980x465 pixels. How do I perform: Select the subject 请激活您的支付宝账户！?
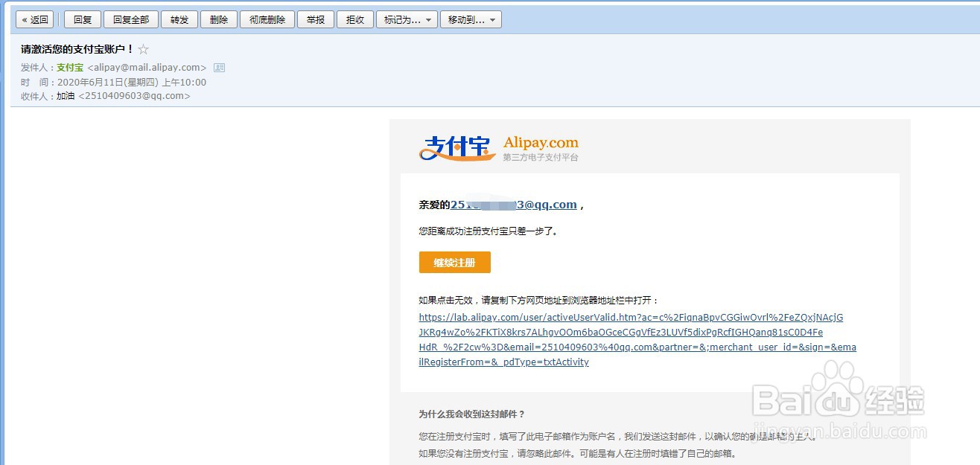tap(77, 49)
